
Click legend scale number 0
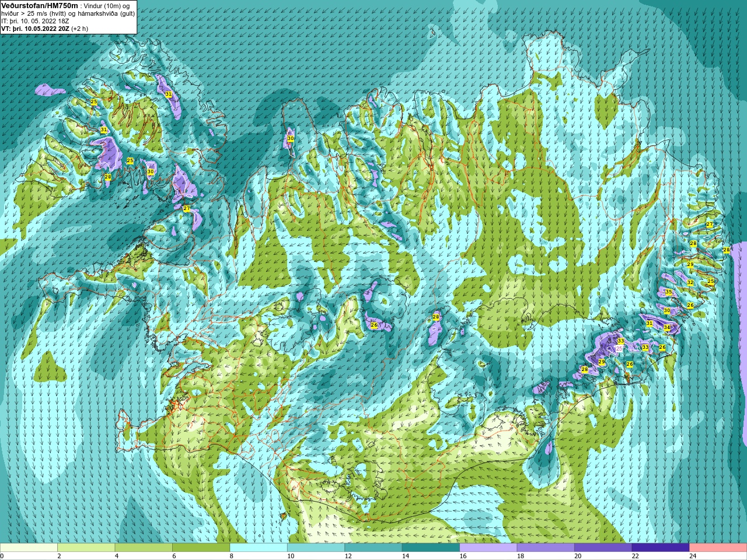click(2, 556)
